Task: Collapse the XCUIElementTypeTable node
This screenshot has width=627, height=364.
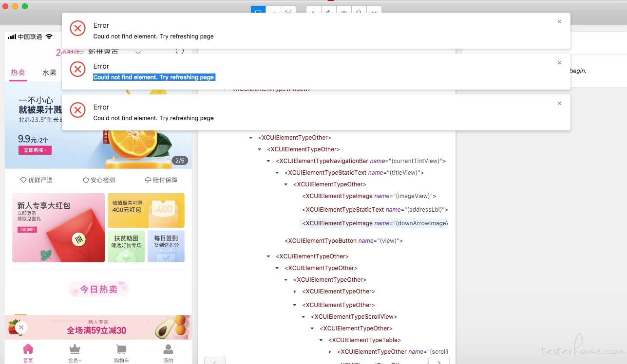Action: click(321, 340)
